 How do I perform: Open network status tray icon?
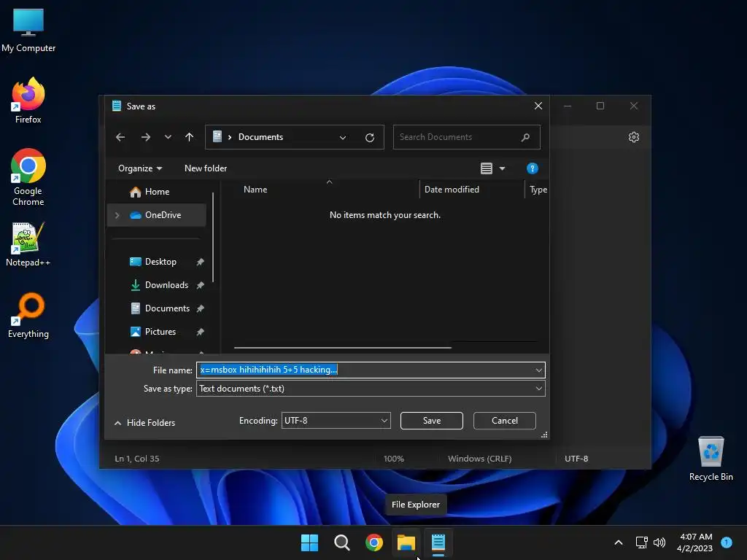pyautogui.click(x=642, y=542)
